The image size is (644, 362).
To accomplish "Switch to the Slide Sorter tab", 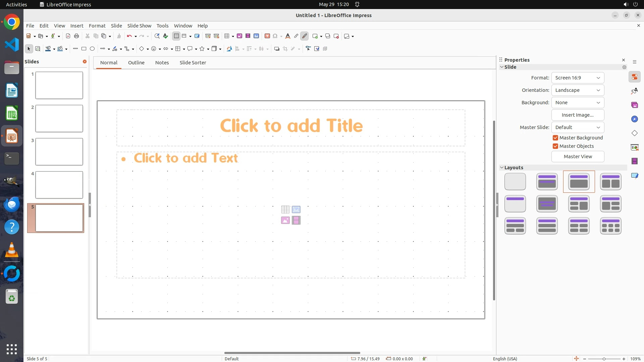I will tap(193, 63).
